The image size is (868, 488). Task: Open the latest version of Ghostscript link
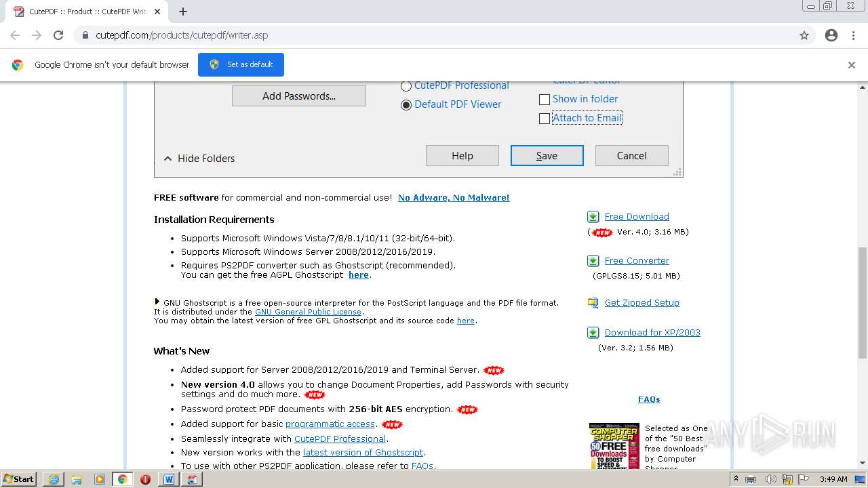pyautogui.click(x=363, y=453)
